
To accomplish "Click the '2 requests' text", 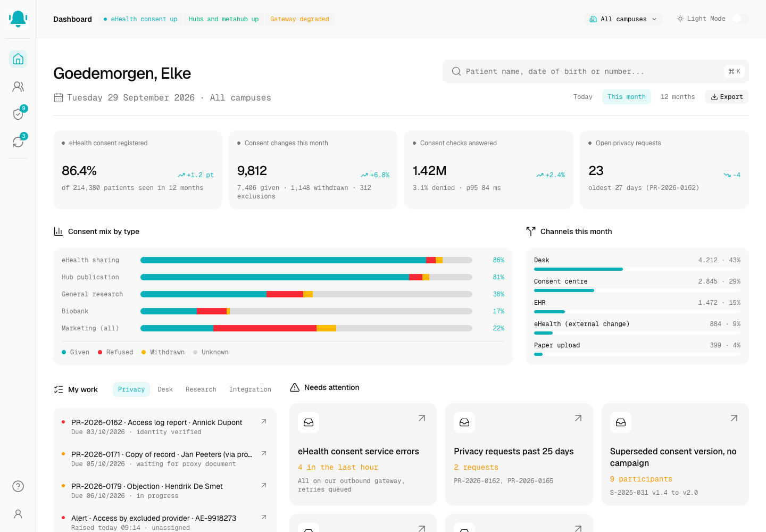I will pos(476,467).
